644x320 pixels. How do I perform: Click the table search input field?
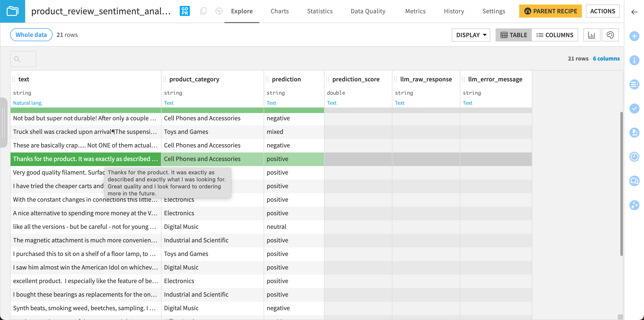coord(23,59)
